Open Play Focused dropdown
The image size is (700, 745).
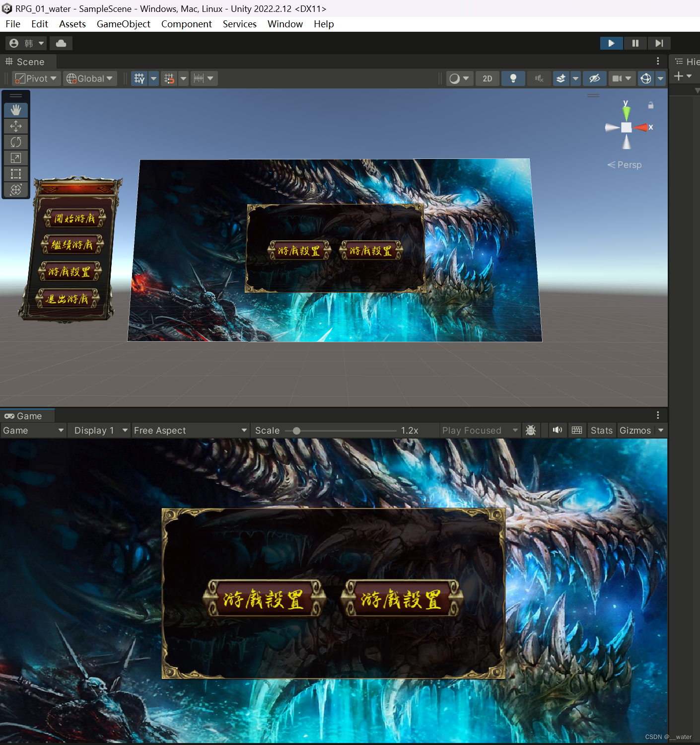point(480,431)
